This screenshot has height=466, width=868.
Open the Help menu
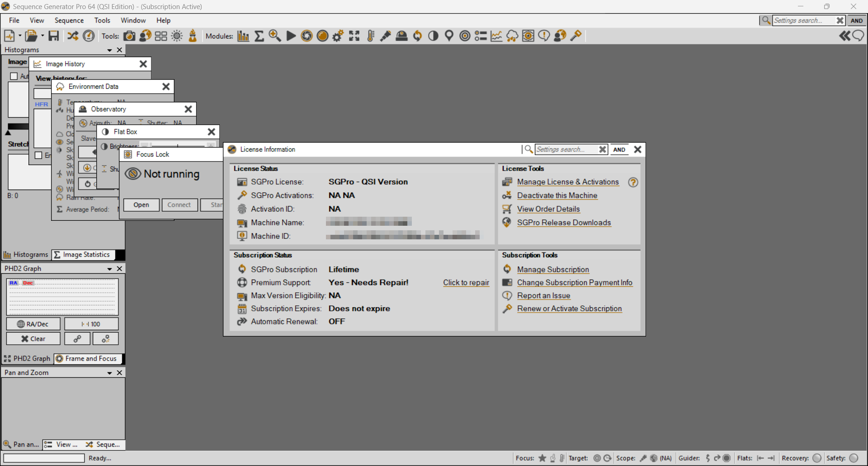click(163, 20)
